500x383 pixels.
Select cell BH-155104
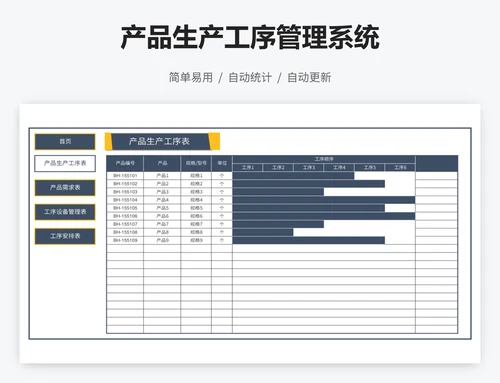point(125,200)
